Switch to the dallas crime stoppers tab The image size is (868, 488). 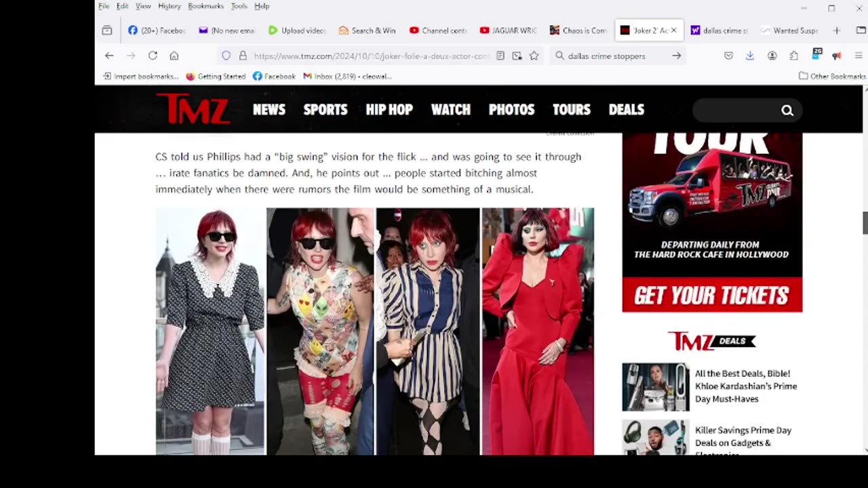[x=719, y=30]
